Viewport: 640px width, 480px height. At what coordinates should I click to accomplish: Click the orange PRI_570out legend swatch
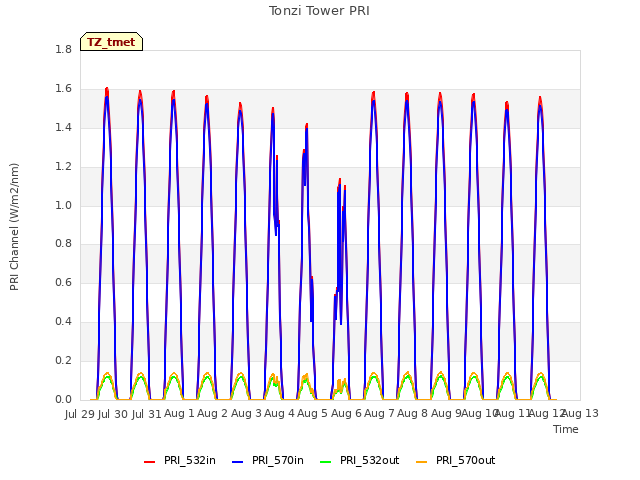(422, 462)
